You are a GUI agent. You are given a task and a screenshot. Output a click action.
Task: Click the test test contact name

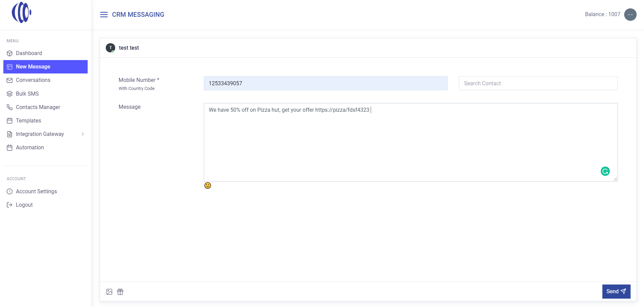point(129,48)
